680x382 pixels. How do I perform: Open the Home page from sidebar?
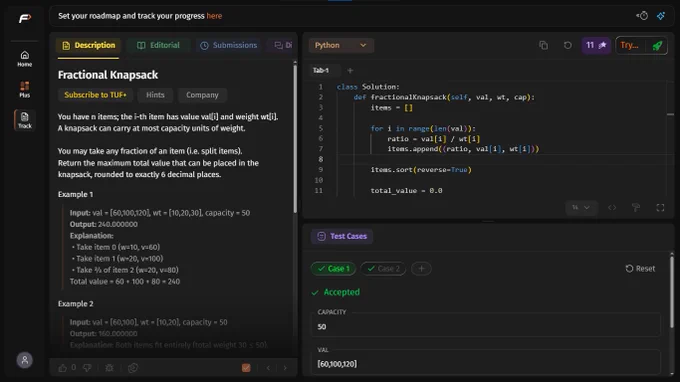[25, 59]
